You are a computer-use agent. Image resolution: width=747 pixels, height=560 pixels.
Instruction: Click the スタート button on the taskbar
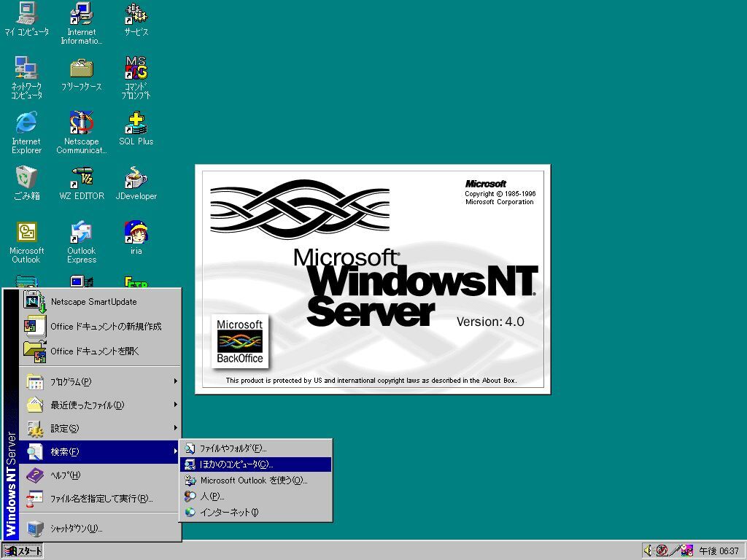pyautogui.click(x=23, y=551)
